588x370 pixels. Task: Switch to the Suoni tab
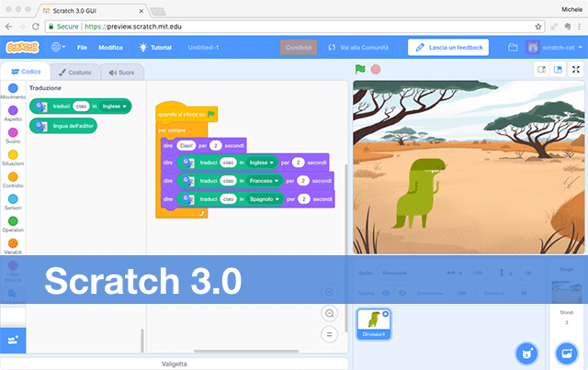coord(121,73)
